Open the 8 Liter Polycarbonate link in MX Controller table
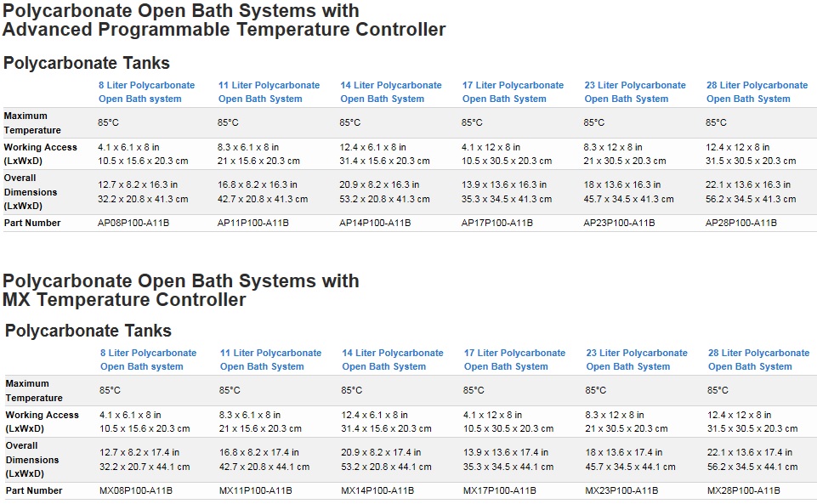The image size is (817, 504). (148, 360)
